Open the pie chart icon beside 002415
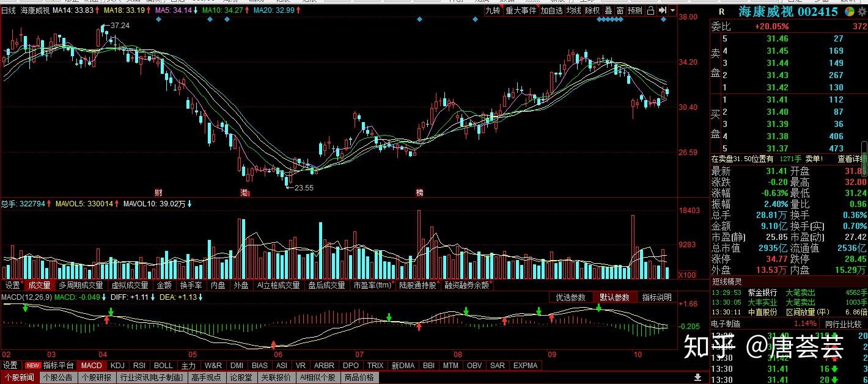Screen dimensions: 868x384 point(850,12)
